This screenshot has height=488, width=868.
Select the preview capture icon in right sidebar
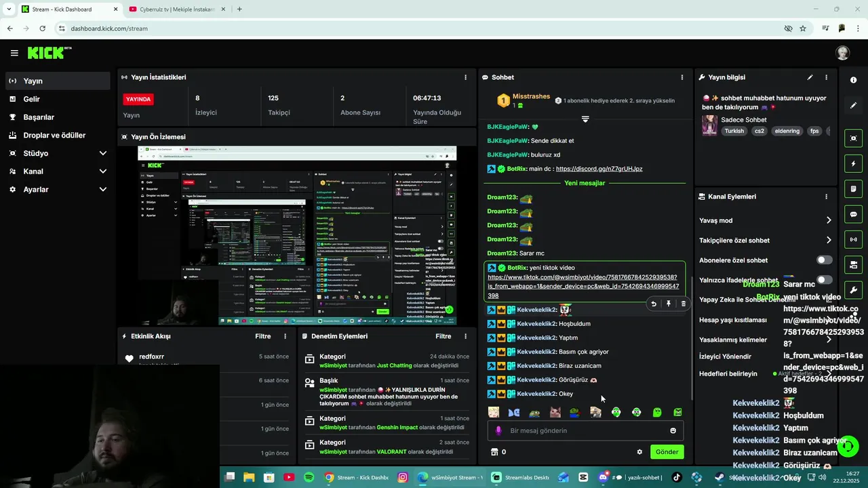point(853,138)
